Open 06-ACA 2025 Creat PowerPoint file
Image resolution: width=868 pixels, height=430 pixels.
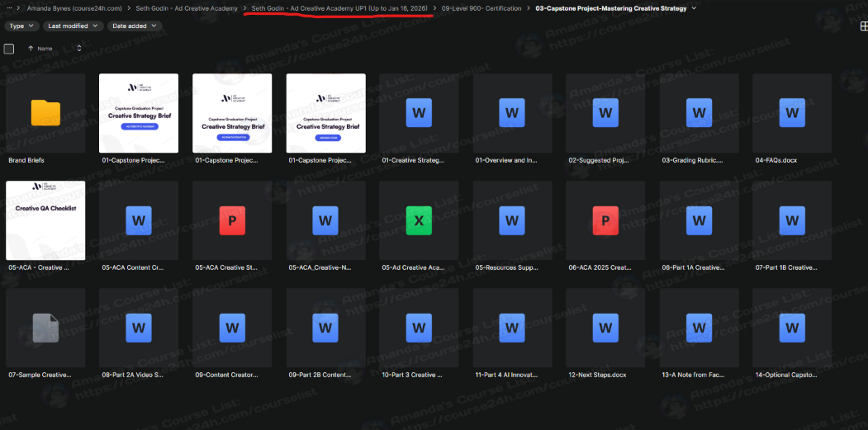pos(605,220)
